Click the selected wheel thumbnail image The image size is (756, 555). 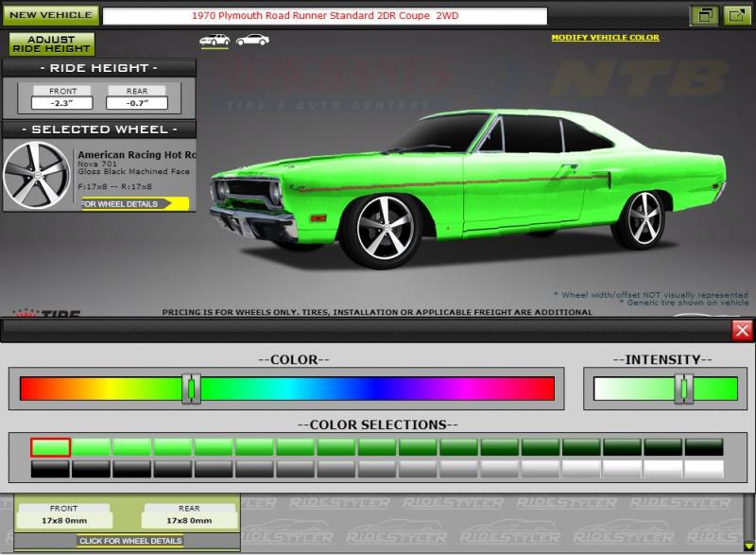37,176
